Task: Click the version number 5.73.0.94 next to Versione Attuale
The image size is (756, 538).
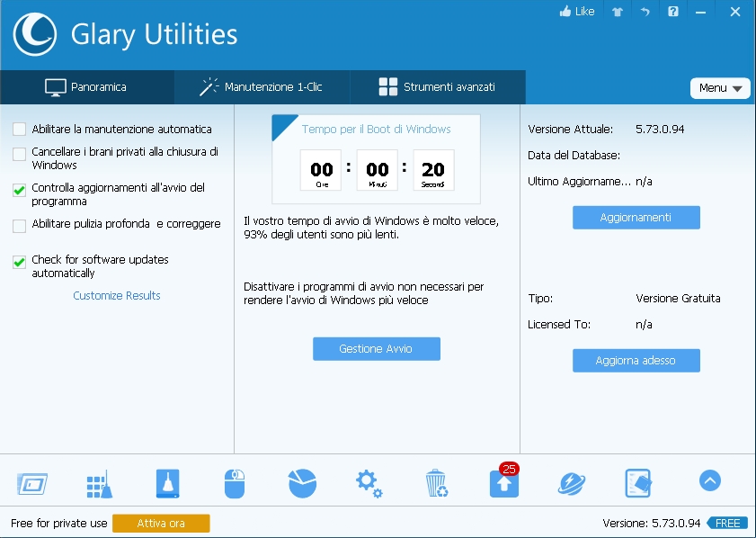Action: (x=660, y=130)
